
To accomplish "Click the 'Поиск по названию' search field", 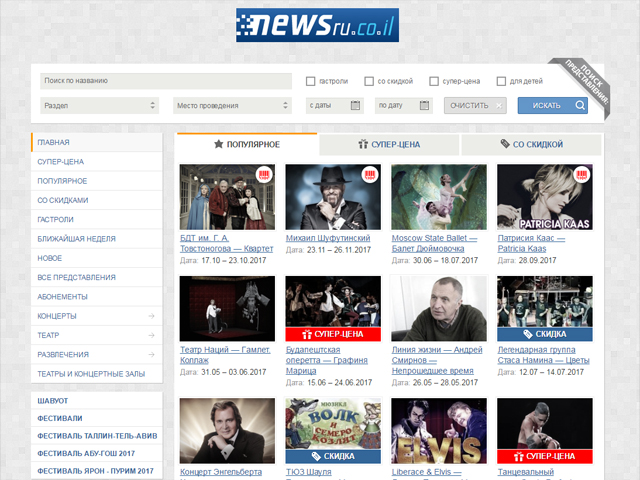I will [x=166, y=81].
